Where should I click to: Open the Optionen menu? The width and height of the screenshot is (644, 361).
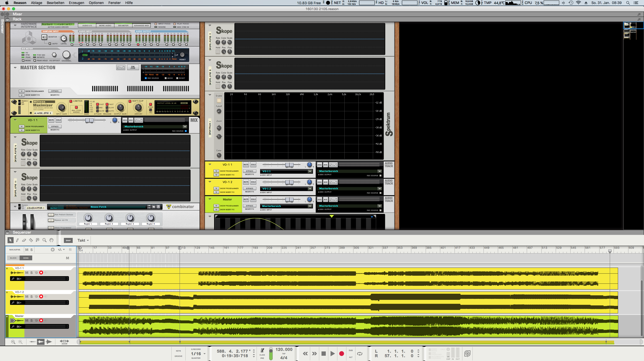[96, 3]
